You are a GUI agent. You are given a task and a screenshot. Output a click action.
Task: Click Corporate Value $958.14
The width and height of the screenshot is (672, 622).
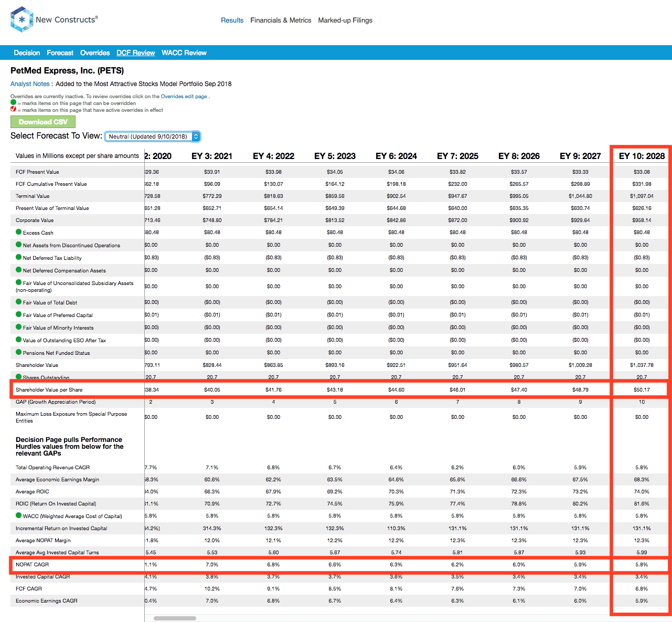(x=642, y=220)
